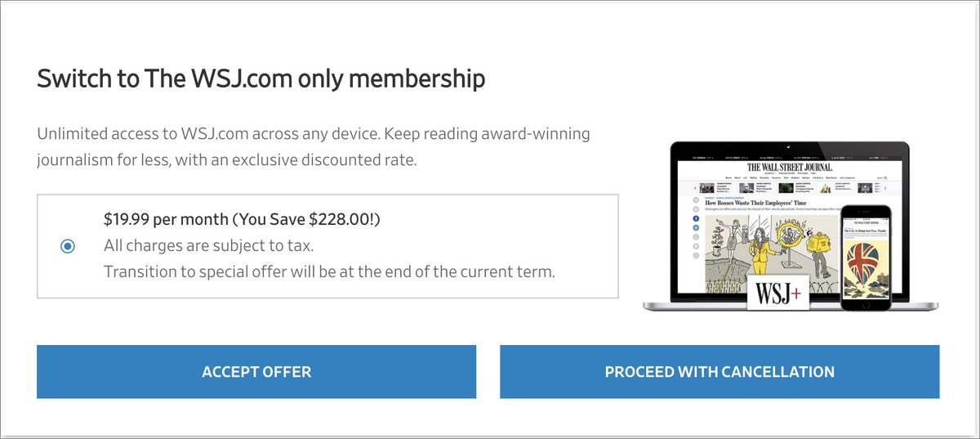Click the WSJ+ logo badge
Viewport: 980px width, 439px height.
(778, 292)
